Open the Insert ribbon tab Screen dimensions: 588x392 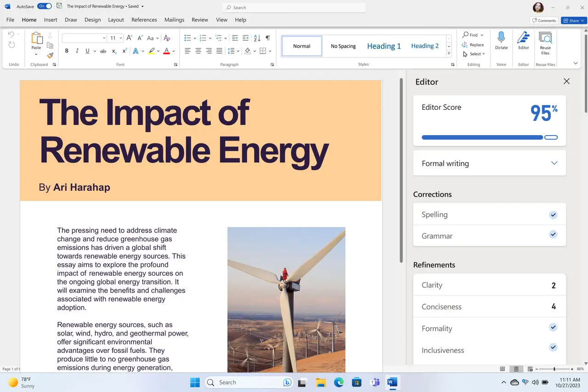pos(51,20)
